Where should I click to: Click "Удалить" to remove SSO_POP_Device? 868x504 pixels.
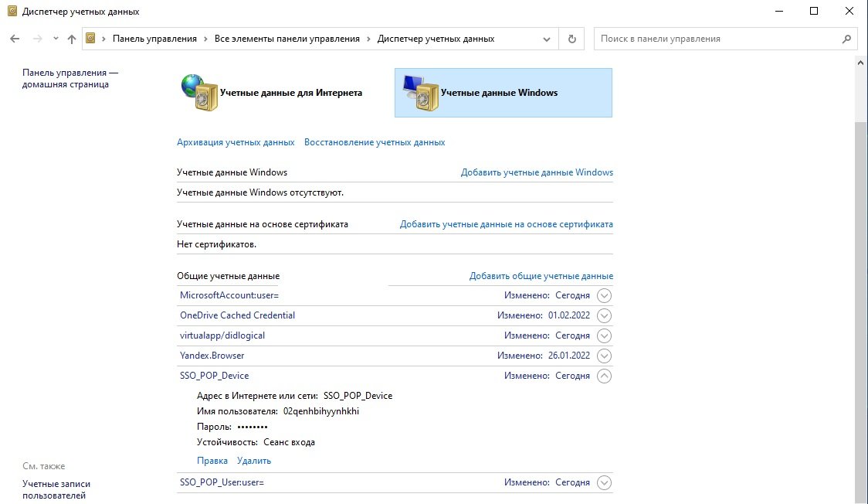(x=254, y=461)
